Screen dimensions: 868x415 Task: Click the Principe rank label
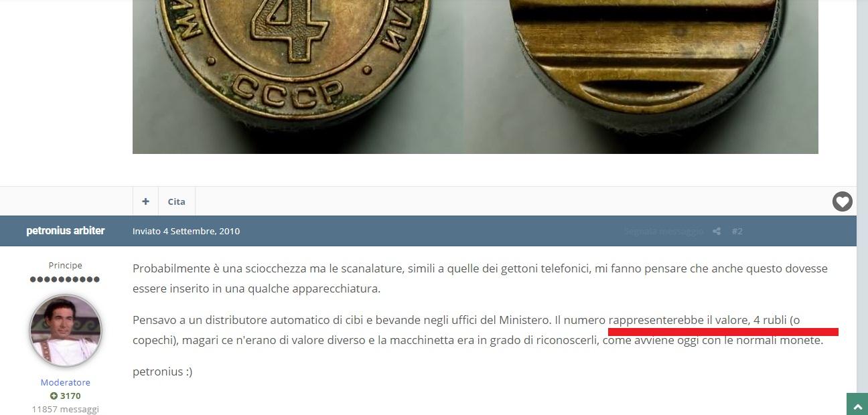[66, 265]
